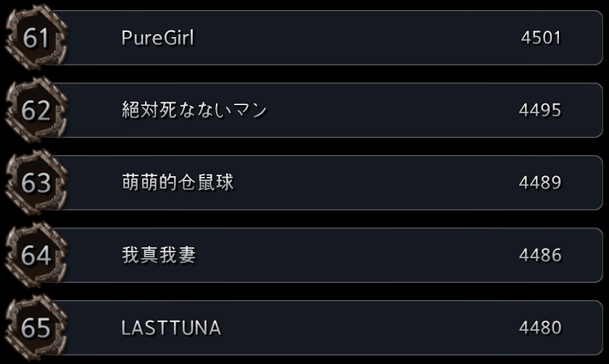
Task: Open the rank 64 leaderboard row
Action: [x=304, y=255]
